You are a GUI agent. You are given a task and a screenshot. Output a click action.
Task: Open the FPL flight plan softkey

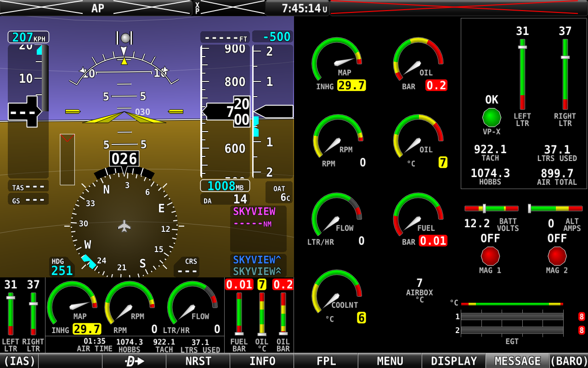[x=326, y=361]
